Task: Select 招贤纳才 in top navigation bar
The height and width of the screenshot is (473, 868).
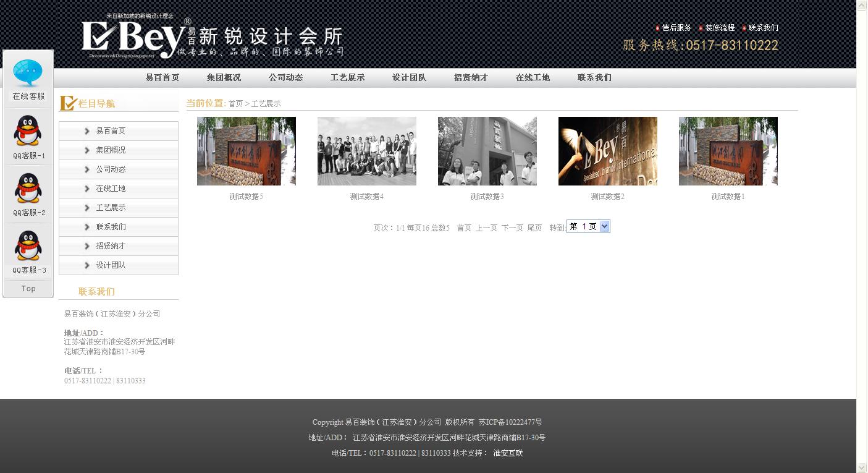Action: tap(471, 78)
